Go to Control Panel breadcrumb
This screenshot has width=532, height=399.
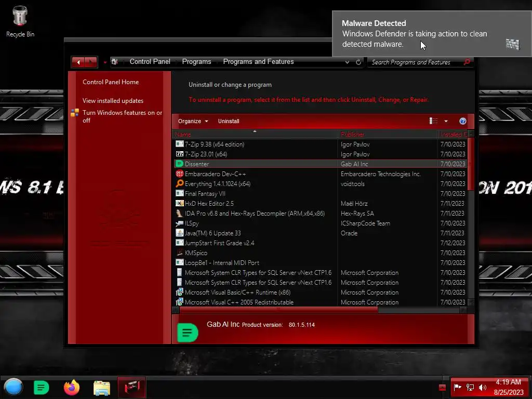click(x=150, y=62)
